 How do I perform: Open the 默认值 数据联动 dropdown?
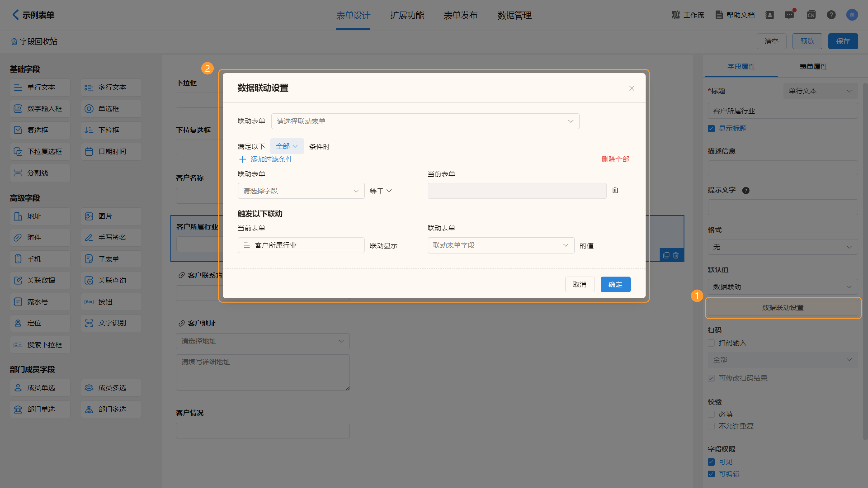point(782,287)
